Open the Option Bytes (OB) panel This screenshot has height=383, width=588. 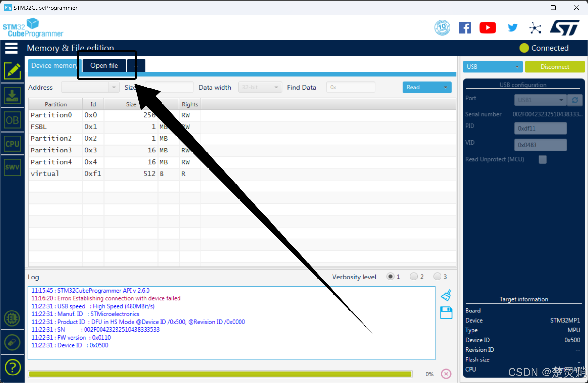[x=12, y=120]
